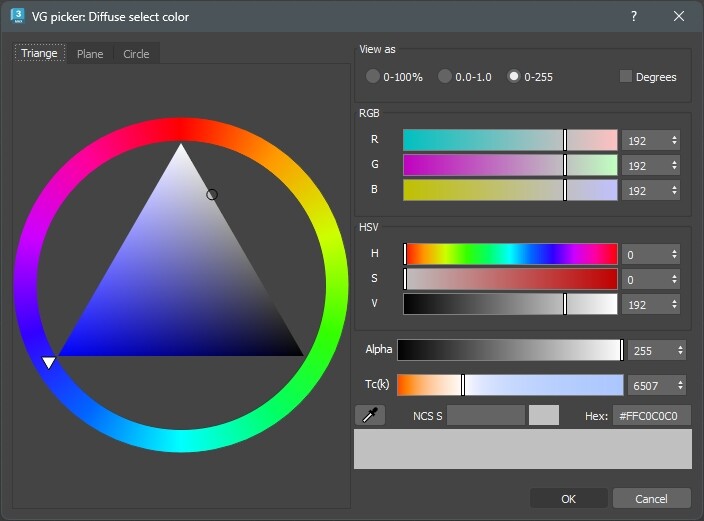
Task: Pick the eyedropper color sampler tool
Action: pos(369,415)
